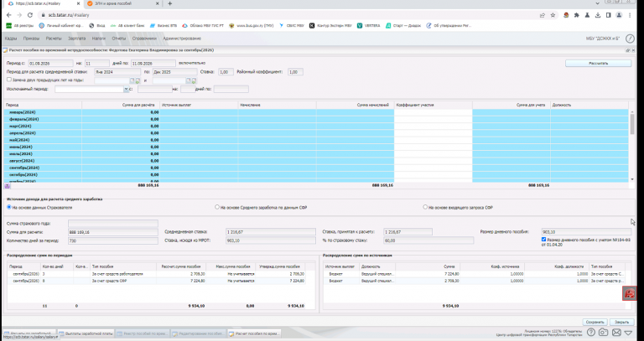Open the browser profile avatar icon
The width and height of the screenshot is (644, 341).
(619, 15)
